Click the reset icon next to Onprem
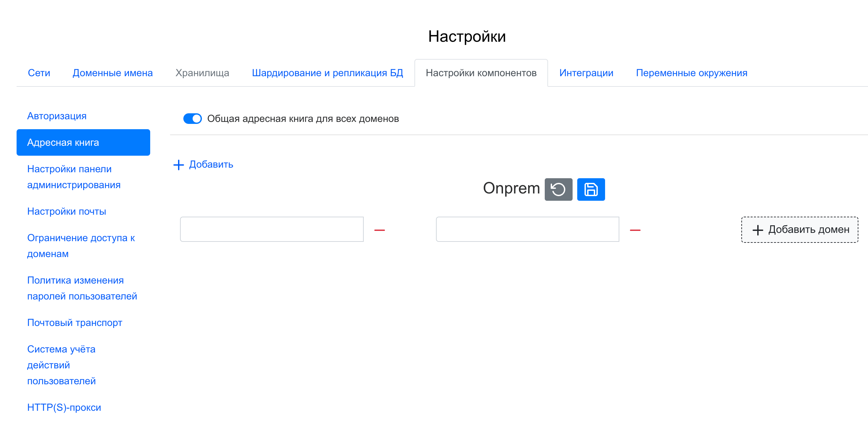This screenshot has height=427, width=868. pos(558,189)
